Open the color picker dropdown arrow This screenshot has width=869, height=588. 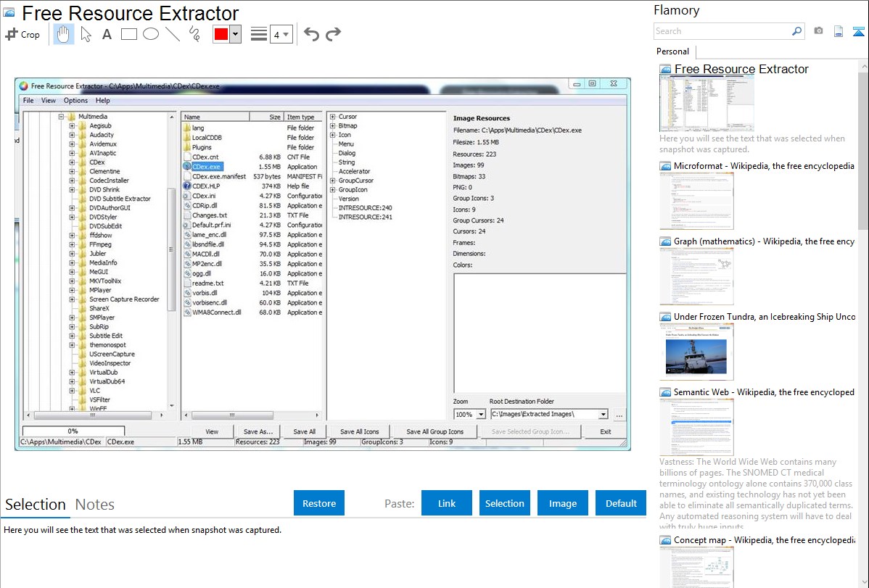click(235, 34)
